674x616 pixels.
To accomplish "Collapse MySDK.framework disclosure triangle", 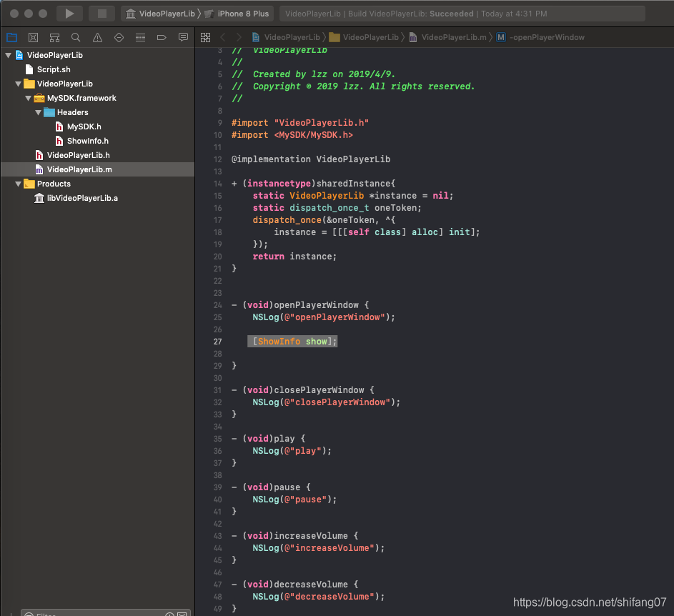I will 28,98.
